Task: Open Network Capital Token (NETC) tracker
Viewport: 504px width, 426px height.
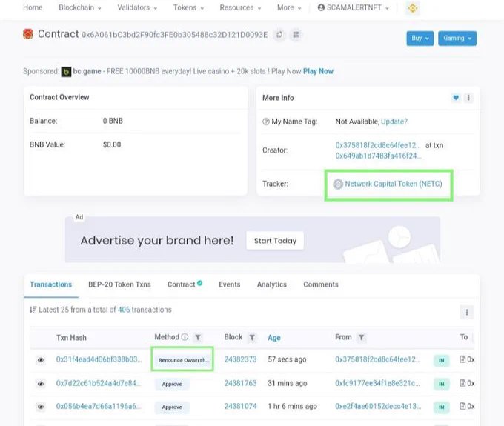Action: point(394,184)
